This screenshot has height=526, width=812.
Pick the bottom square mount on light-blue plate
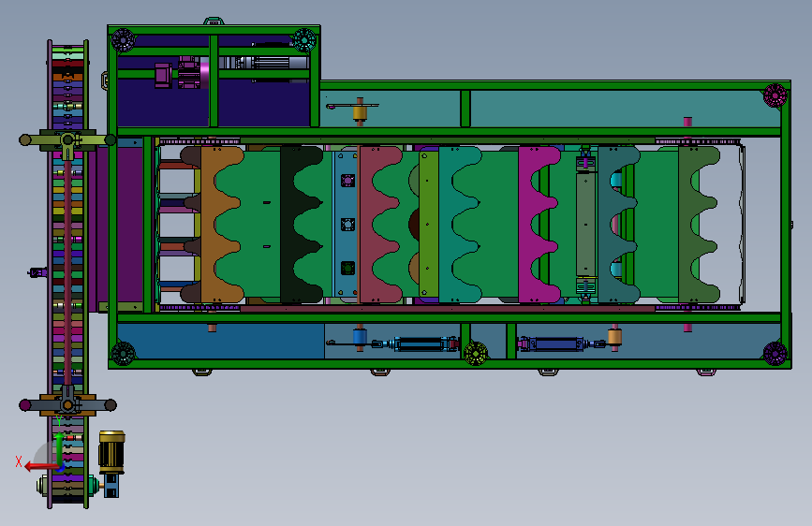pyautogui.click(x=347, y=269)
